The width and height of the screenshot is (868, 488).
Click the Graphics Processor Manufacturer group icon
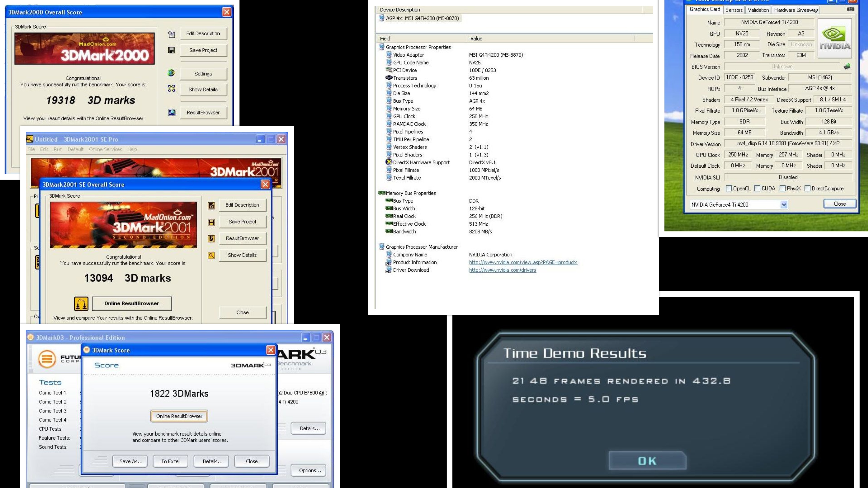click(381, 247)
